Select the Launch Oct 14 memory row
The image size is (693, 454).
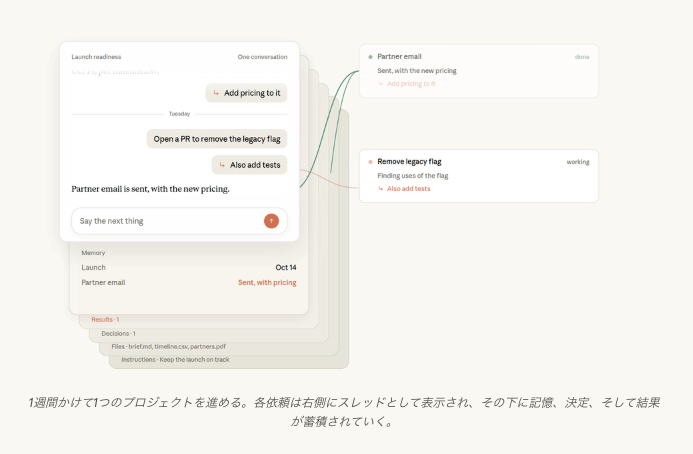189,267
